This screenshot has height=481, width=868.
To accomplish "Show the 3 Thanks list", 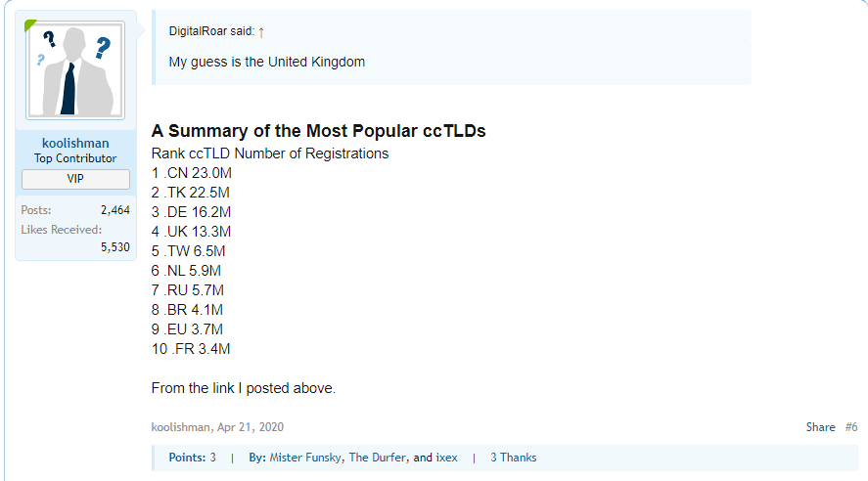I will click(513, 458).
